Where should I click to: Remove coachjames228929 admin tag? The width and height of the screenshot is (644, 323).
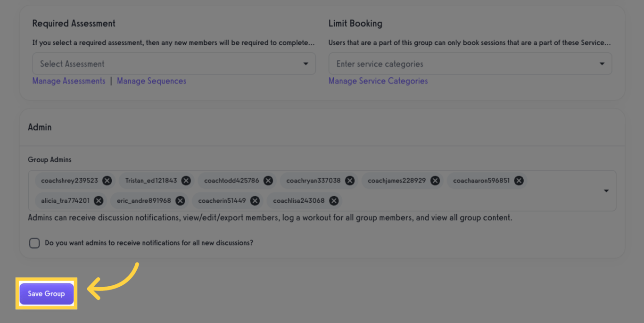tap(435, 180)
